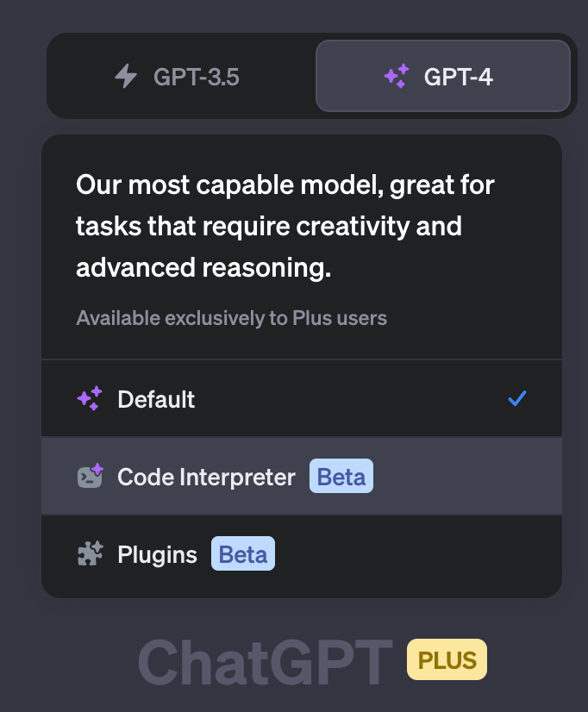Click the Beta badge next to Code Interpreter

coord(341,476)
